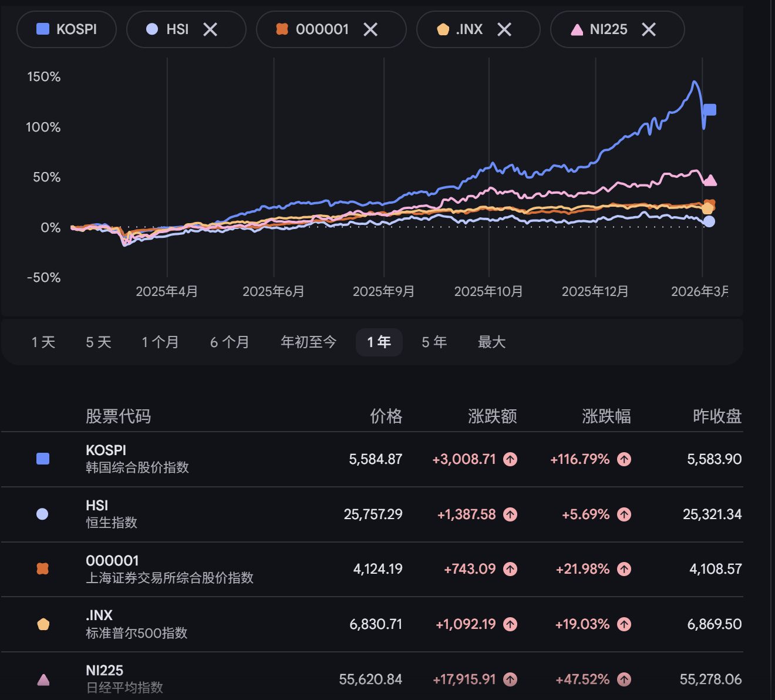The image size is (775, 700).
Task: Select the 1天 chart period
Action: (x=43, y=342)
